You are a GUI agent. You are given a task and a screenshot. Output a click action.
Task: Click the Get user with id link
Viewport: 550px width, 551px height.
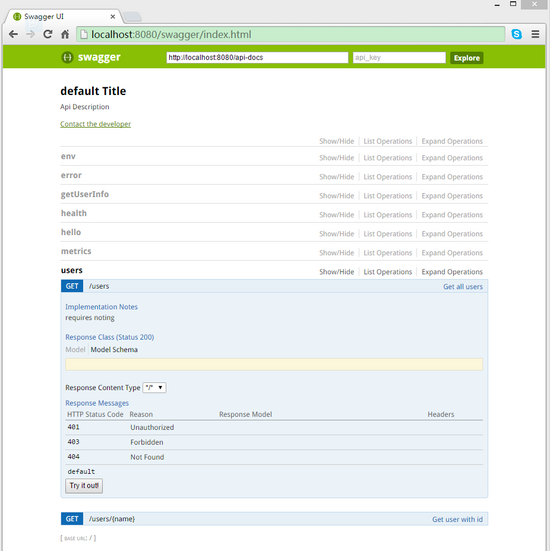click(x=457, y=519)
